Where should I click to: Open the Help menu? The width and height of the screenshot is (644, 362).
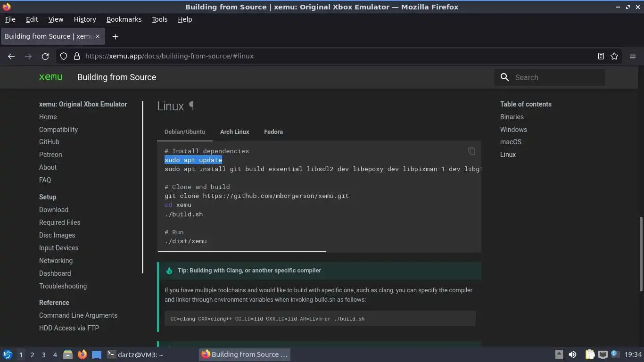[x=185, y=19]
